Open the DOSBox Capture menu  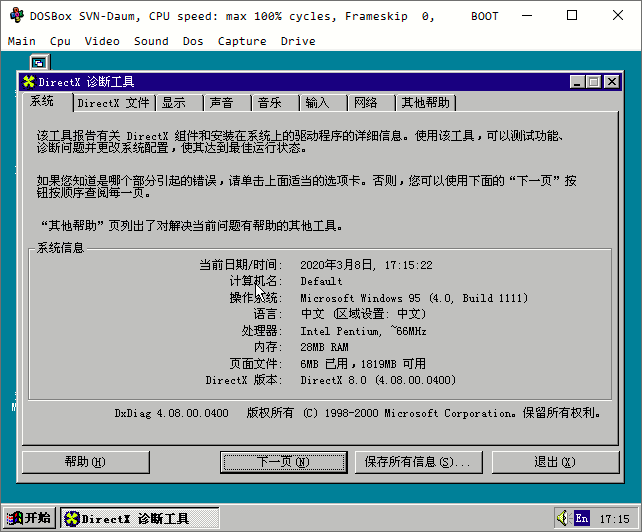[242, 41]
